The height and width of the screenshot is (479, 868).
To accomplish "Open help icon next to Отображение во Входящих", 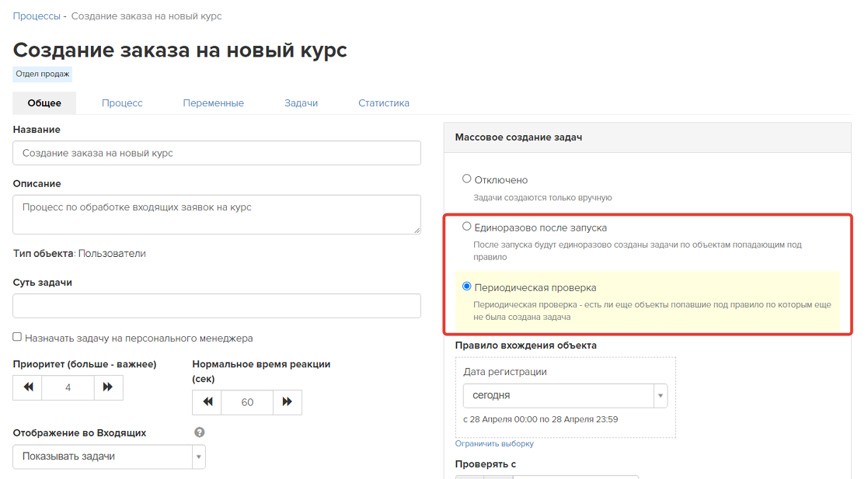I will [199, 432].
